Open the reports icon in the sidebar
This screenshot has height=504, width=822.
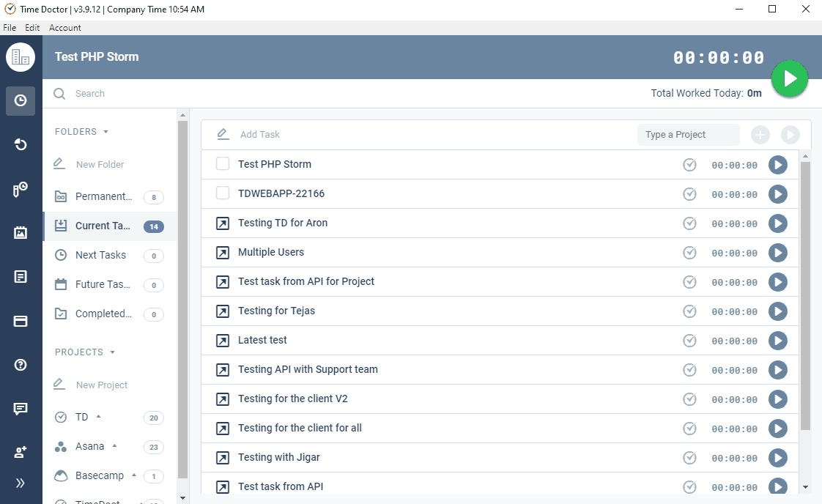21,276
